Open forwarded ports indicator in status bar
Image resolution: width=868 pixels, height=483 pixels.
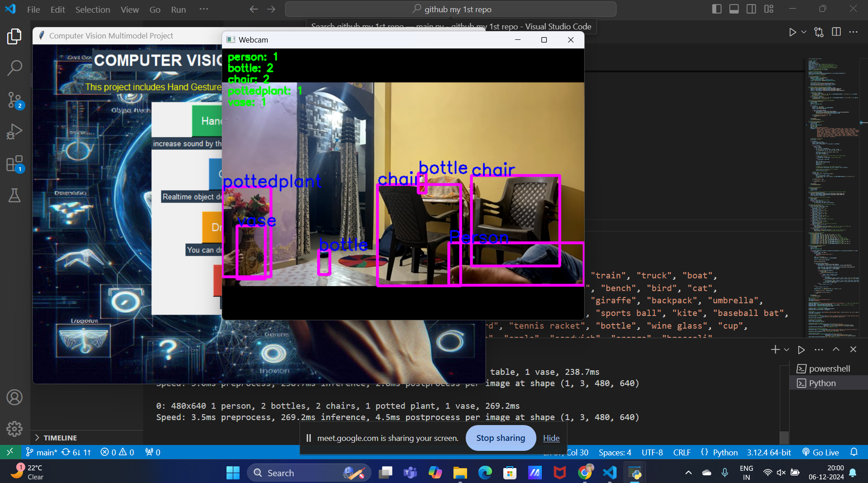(x=153, y=452)
